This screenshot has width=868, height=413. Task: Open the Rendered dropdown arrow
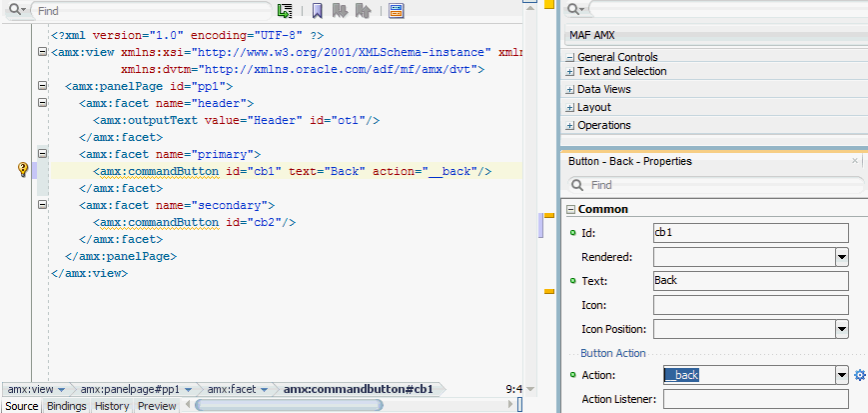tap(841, 257)
